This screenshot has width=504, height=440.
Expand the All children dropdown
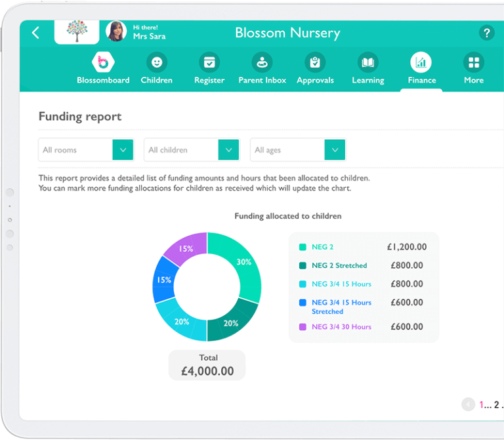(228, 150)
